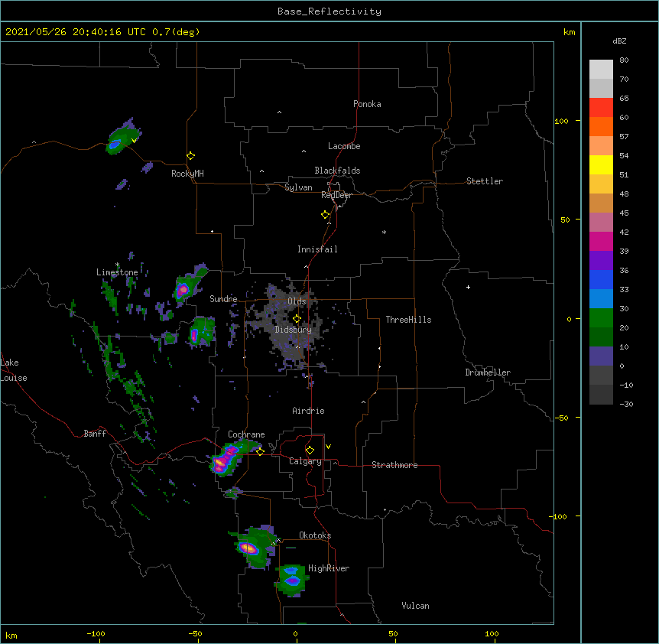
Task: Click the white asterisk marker east of Innisfail
Action: pos(384,232)
